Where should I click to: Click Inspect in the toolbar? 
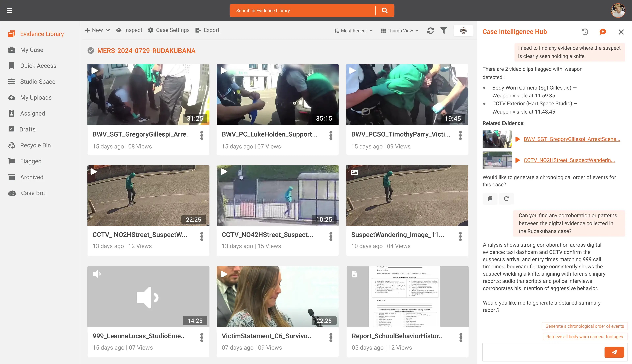tap(129, 30)
